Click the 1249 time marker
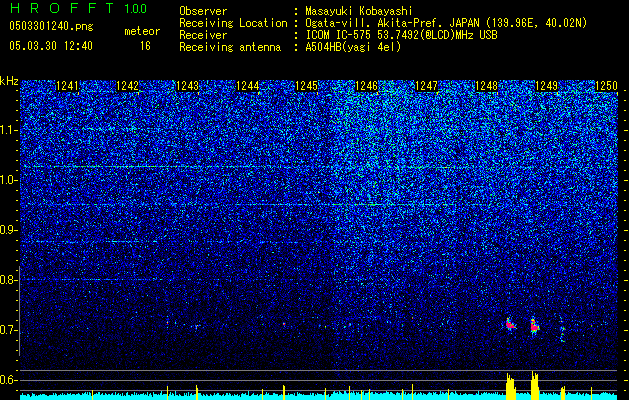The image size is (629, 400). click(x=546, y=86)
